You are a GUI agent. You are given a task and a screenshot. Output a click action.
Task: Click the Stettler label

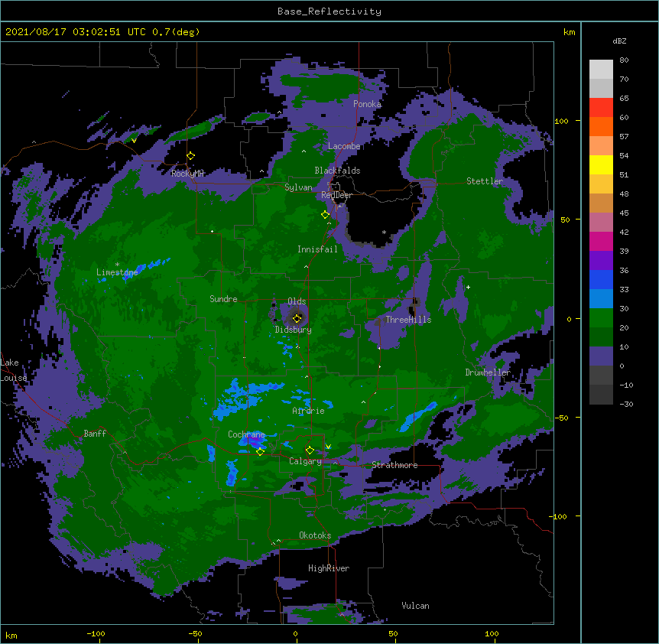point(485,181)
